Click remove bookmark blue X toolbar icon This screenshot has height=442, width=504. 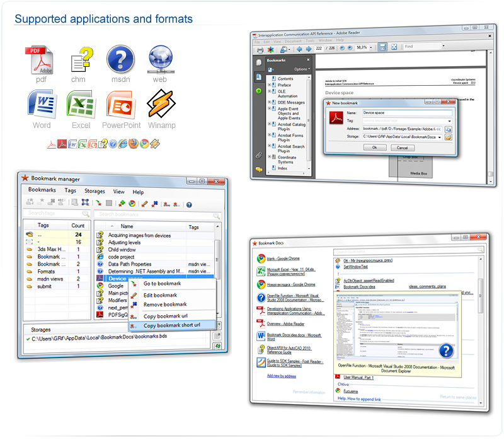(x=155, y=204)
